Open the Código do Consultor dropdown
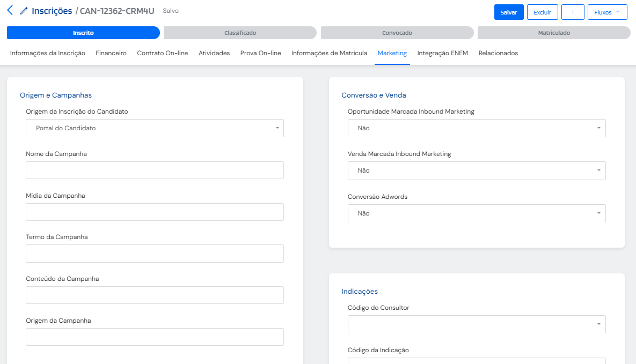 [x=477, y=324]
